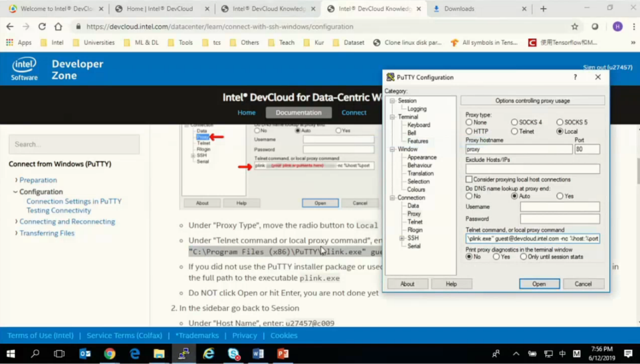Check Consider proxying local host connections
The height and width of the screenshot is (364, 640).
pyautogui.click(x=469, y=179)
